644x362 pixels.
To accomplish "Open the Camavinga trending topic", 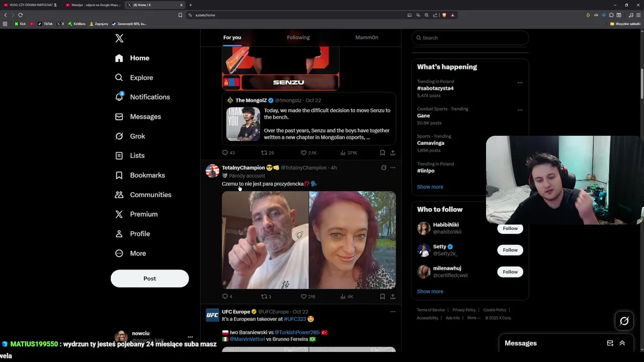I will (x=431, y=143).
